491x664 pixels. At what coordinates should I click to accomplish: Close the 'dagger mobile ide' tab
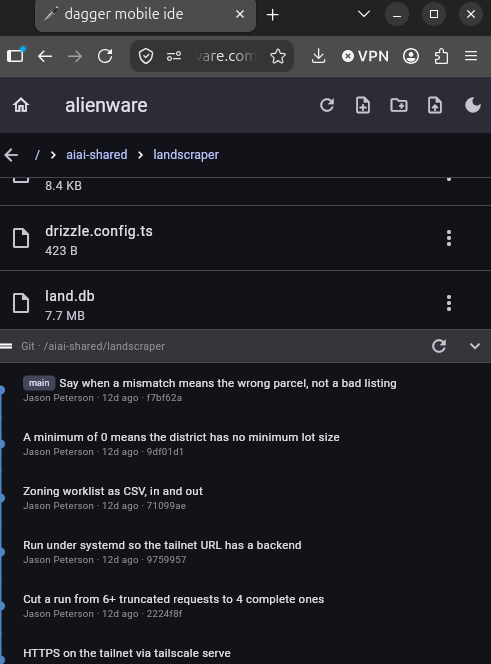tap(240, 14)
